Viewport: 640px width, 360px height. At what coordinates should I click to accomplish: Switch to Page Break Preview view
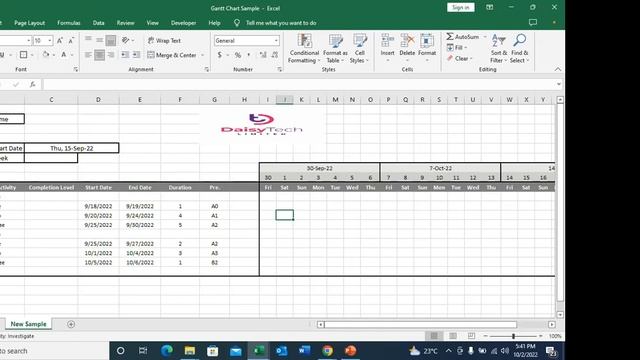(x=471, y=336)
